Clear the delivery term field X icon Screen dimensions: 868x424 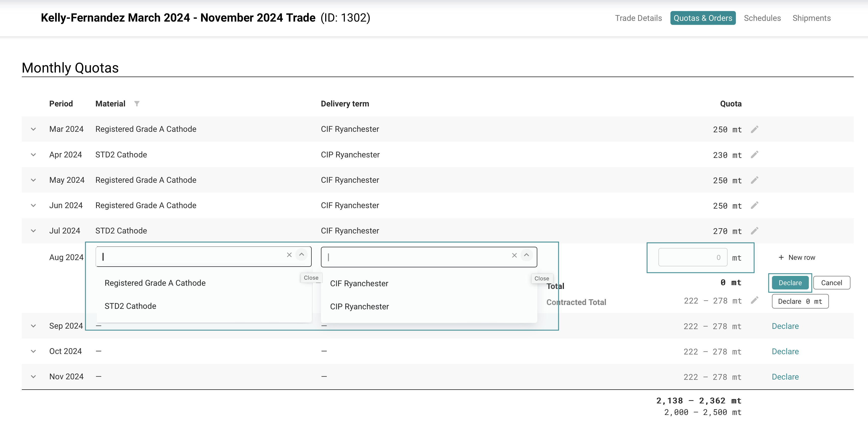coord(514,255)
